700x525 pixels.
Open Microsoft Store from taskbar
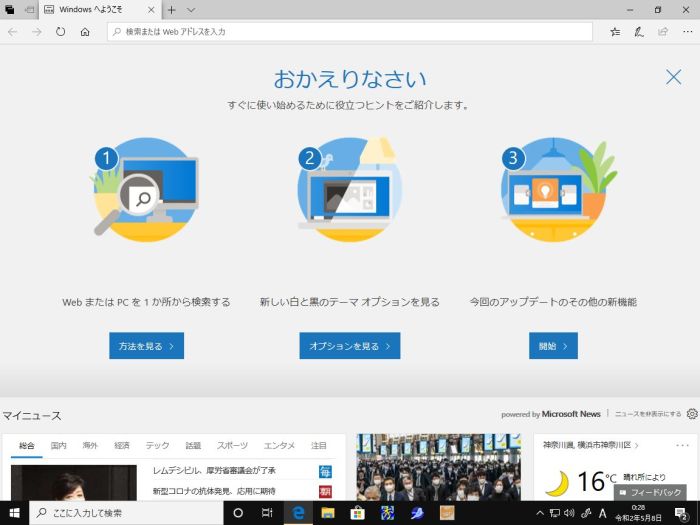point(357,513)
